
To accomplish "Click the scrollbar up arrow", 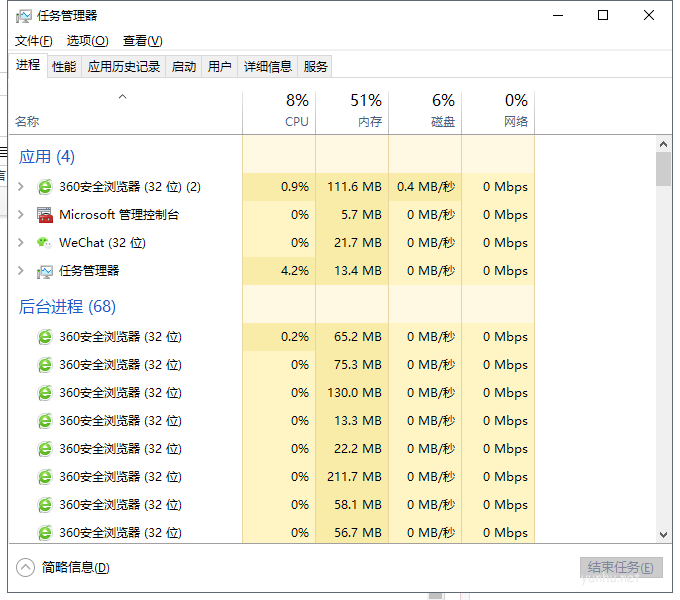I will tap(663, 144).
